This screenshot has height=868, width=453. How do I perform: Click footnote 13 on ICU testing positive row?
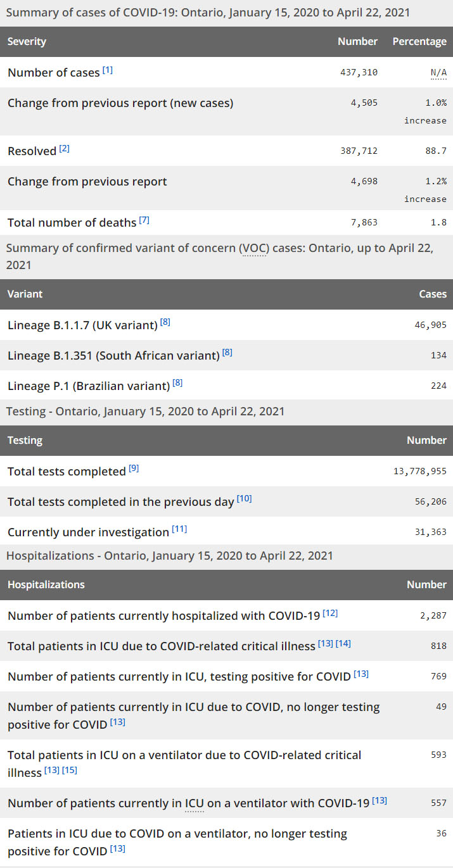pos(361,674)
